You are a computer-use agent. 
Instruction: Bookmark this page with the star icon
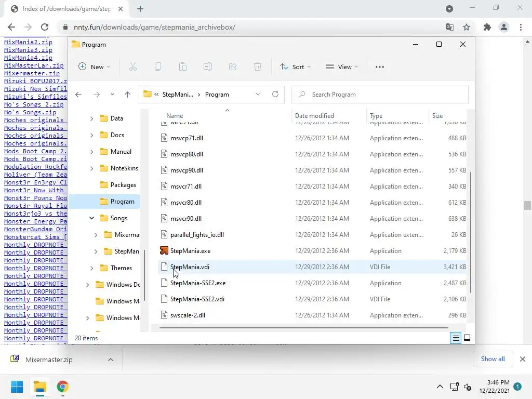tap(467, 27)
